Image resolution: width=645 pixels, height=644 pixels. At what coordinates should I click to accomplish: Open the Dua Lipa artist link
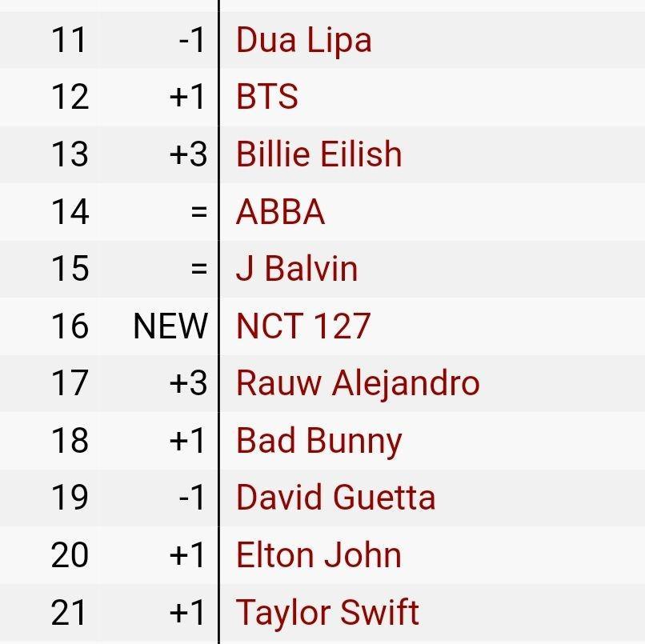pos(303,41)
